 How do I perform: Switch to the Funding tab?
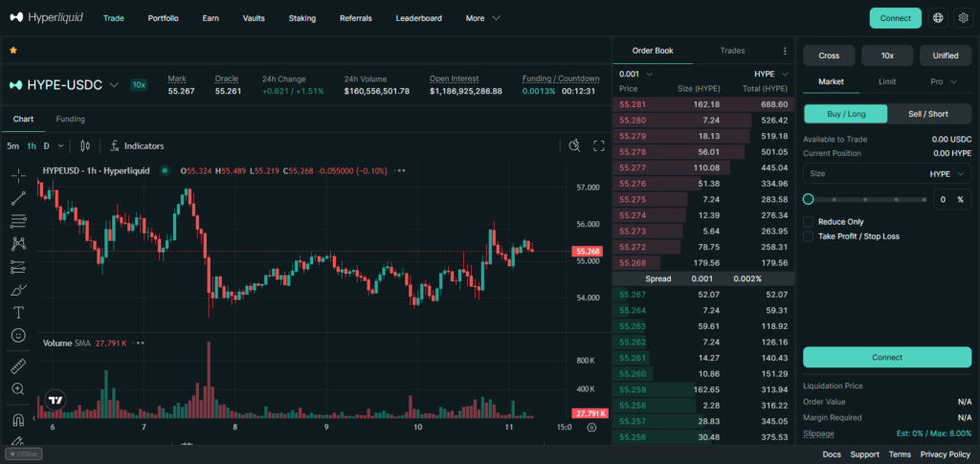point(71,119)
